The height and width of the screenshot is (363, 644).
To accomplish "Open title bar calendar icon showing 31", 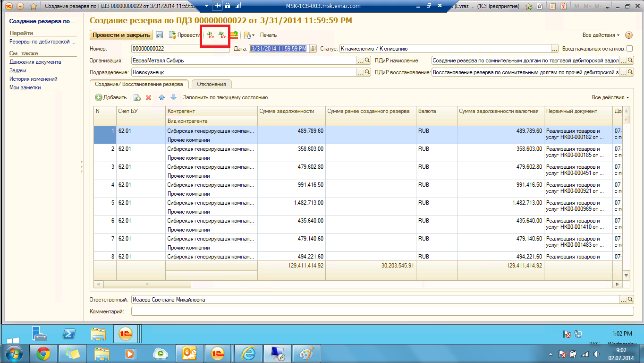I will pyautogui.click(x=564, y=6).
